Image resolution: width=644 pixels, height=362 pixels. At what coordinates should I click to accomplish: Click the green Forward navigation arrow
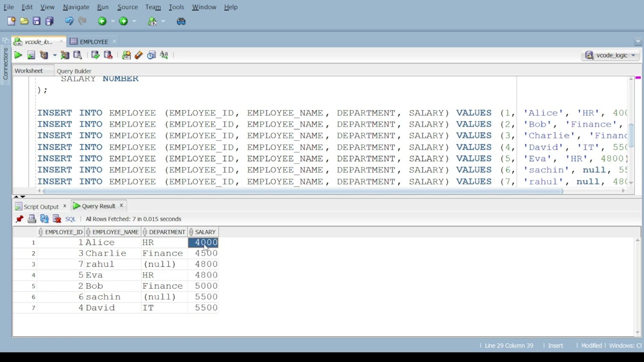click(123, 21)
